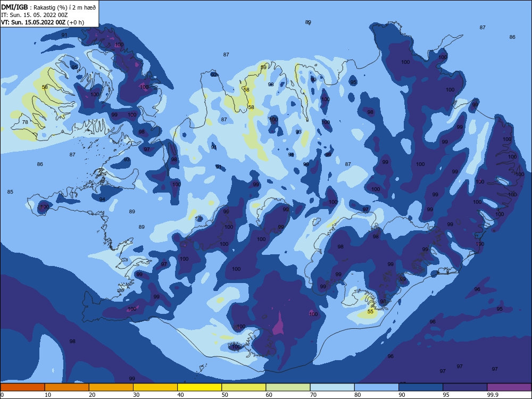Select the purple above-99.9 legend segment
Viewport: 532px width, 399px height.
(509, 387)
